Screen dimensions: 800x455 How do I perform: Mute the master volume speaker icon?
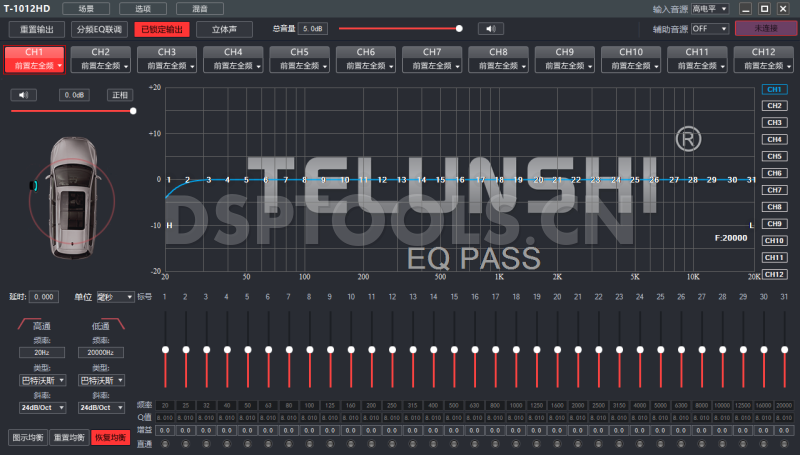[490, 29]
